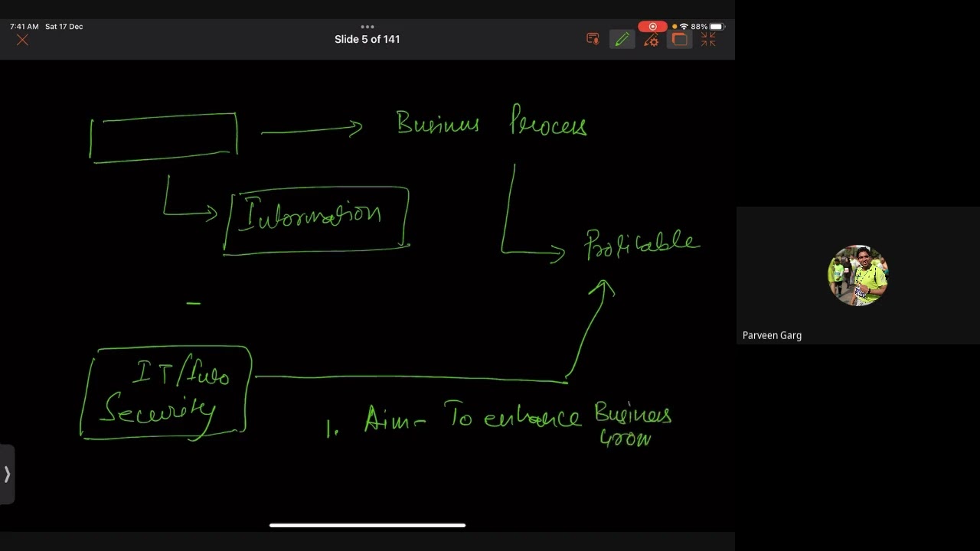The width and height of the screenshot is (980, 551).
Task: Exit full screen with the inward arrows icon
Action: [x=708, y=40]
